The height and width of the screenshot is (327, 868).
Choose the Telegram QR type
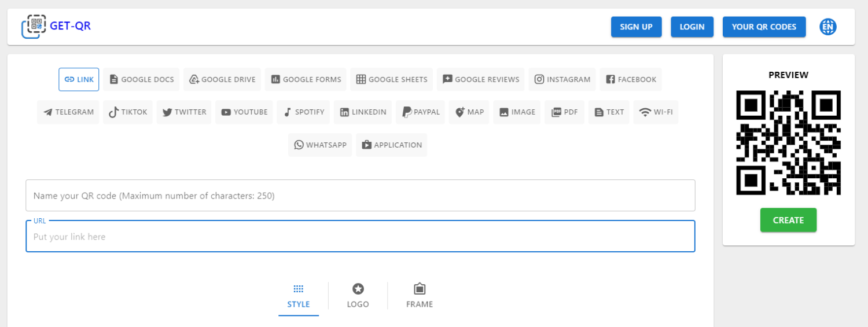point(68,112)
